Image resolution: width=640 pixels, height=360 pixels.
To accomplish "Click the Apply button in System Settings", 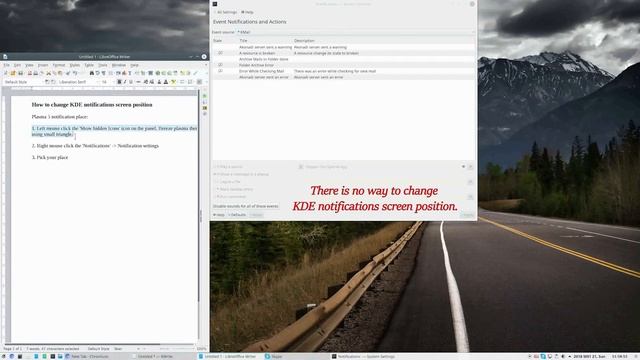I will click(468, 215).
